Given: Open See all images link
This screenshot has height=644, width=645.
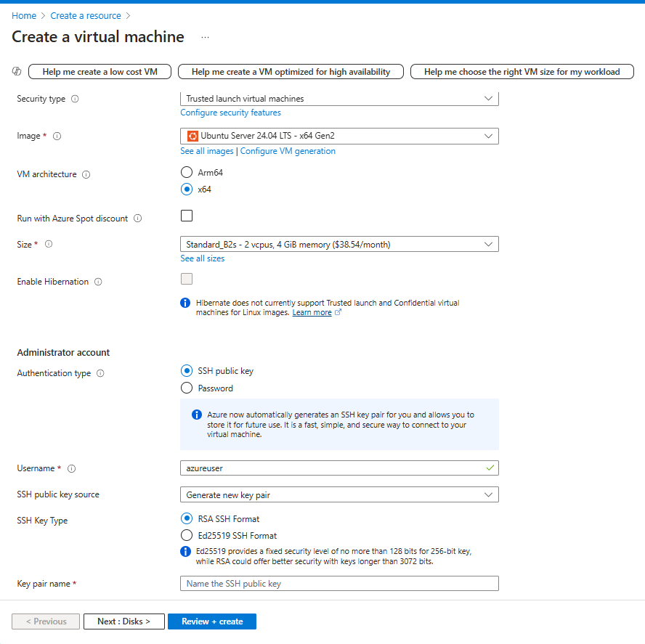Looking at the screenshot, I should tap(207, 151).
